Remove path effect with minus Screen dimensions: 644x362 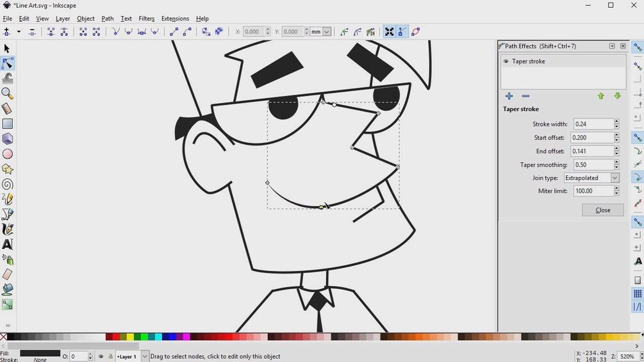[x=525, y=96]
